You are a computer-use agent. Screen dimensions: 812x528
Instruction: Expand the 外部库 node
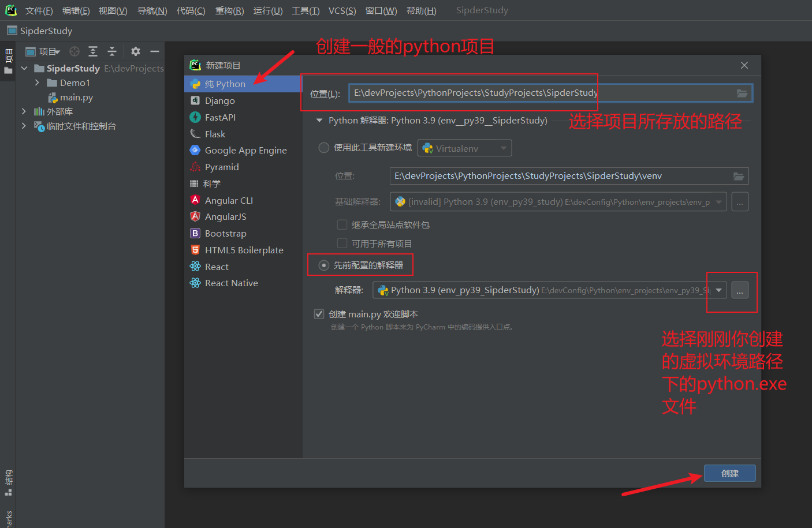click(x=24, y=111)
